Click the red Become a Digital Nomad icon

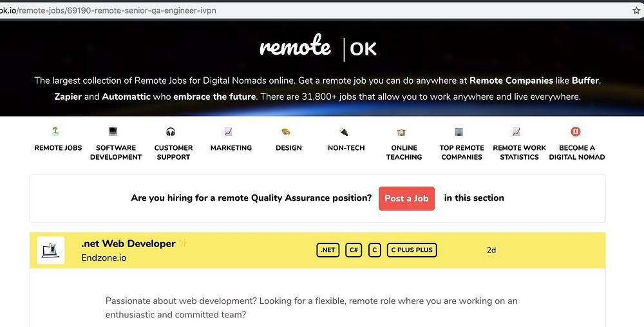[x=575, y=132]
